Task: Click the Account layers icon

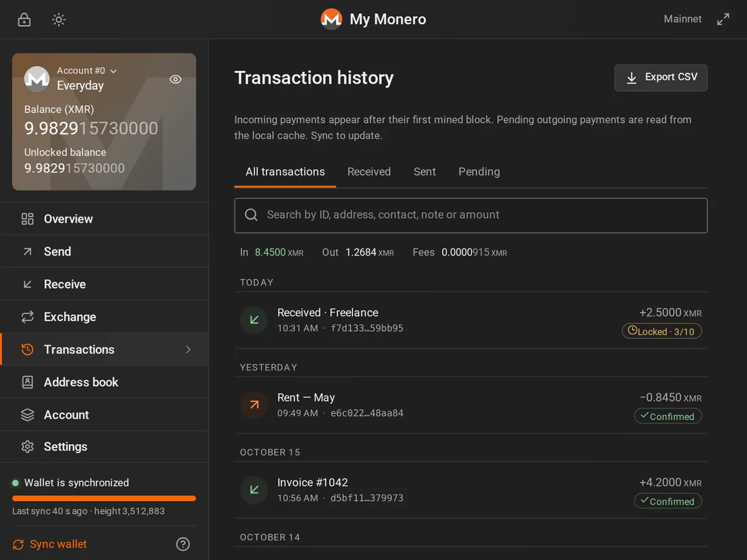Action: pyautogui.click(x=27, y=415)
